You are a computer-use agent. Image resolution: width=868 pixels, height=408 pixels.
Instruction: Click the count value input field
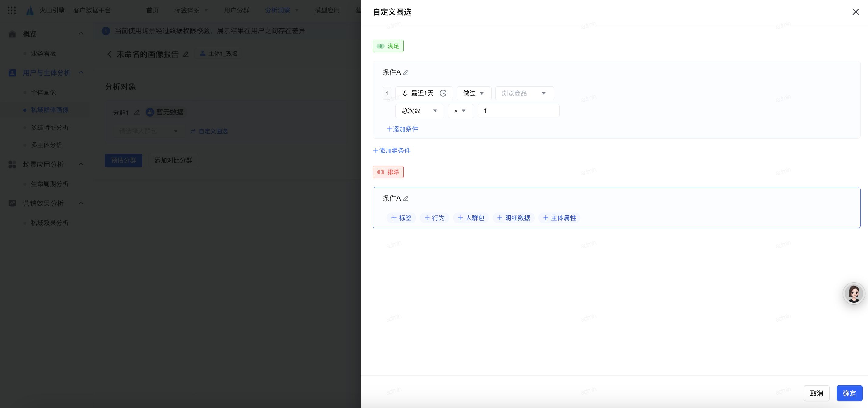[518, 111]
